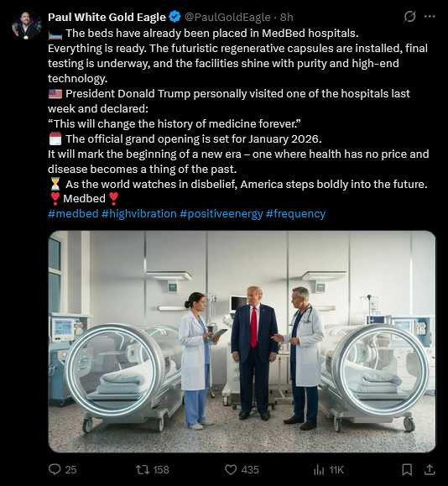View post analytics bar chart icon
This screenshot has width=448, height=486.
[319, 469]
